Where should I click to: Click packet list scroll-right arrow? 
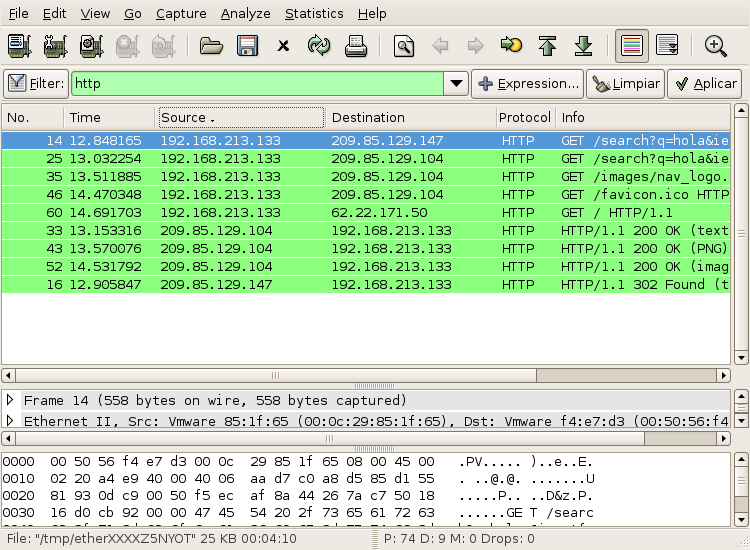pos(724,375)
